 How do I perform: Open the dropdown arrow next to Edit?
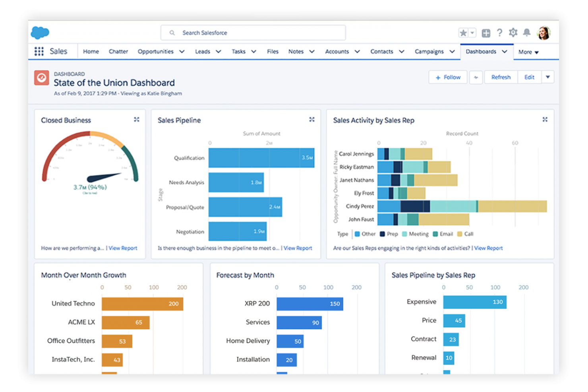coord(548,77)
